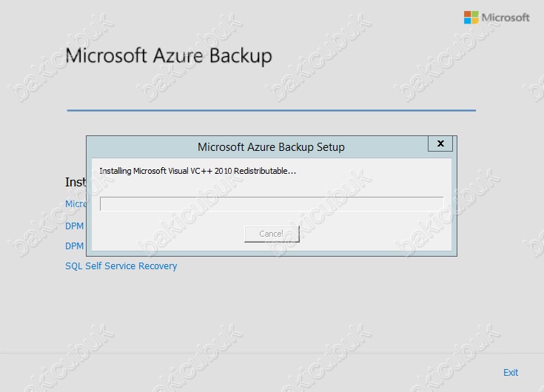The height and width of the screenshot is (392, 544).
Task: Exit the Azure Backup installer
Action: 511,373
